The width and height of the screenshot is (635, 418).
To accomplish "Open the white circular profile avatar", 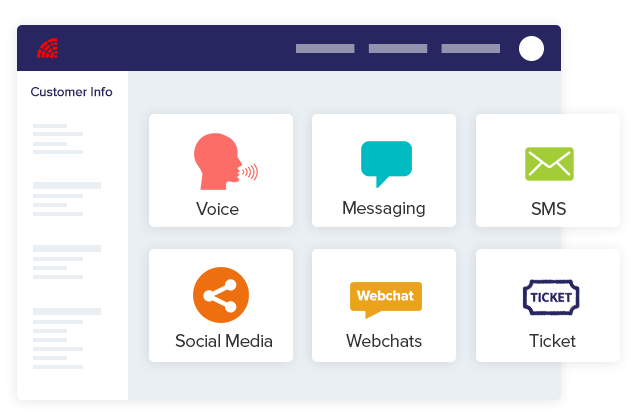I will tap(531, 49).
